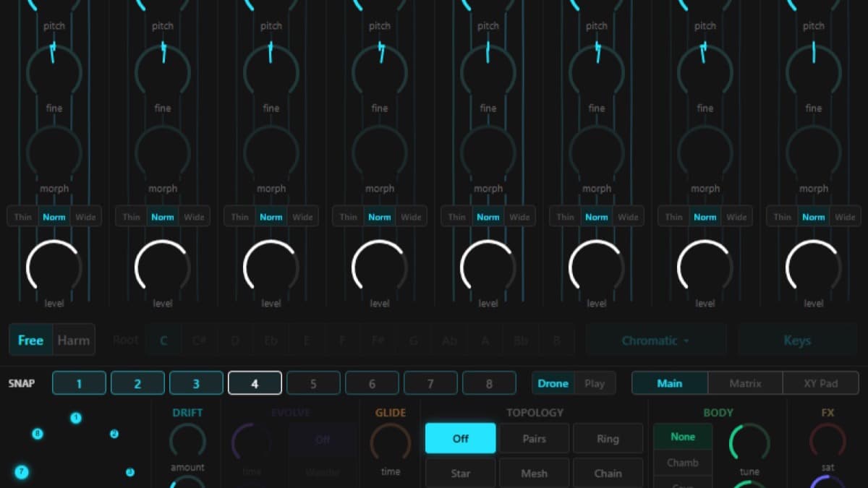
Task: Select node 8 in the node map
Action: (38, 434)
